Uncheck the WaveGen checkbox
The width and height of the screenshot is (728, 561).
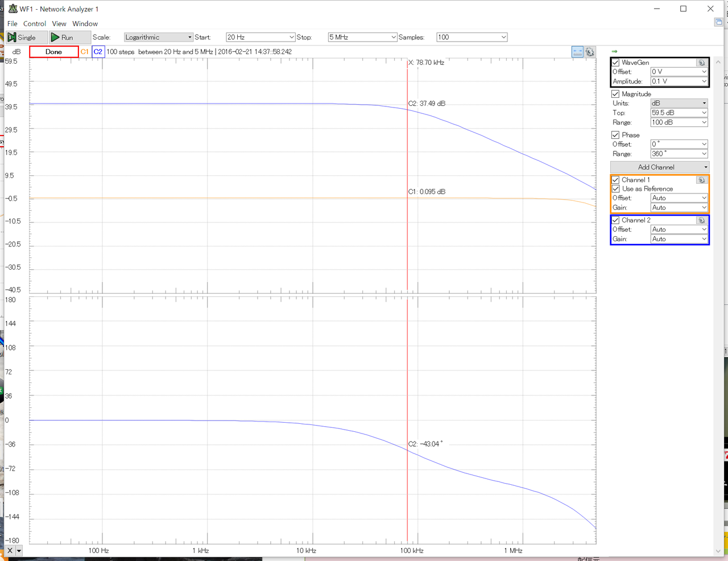tap(615, 63)
